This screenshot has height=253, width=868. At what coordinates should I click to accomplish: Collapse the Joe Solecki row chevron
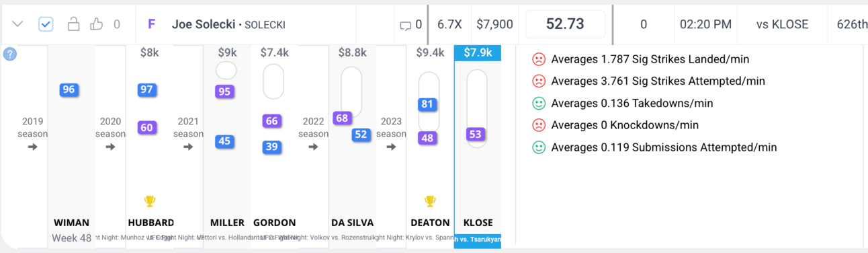tap(18, 24)
